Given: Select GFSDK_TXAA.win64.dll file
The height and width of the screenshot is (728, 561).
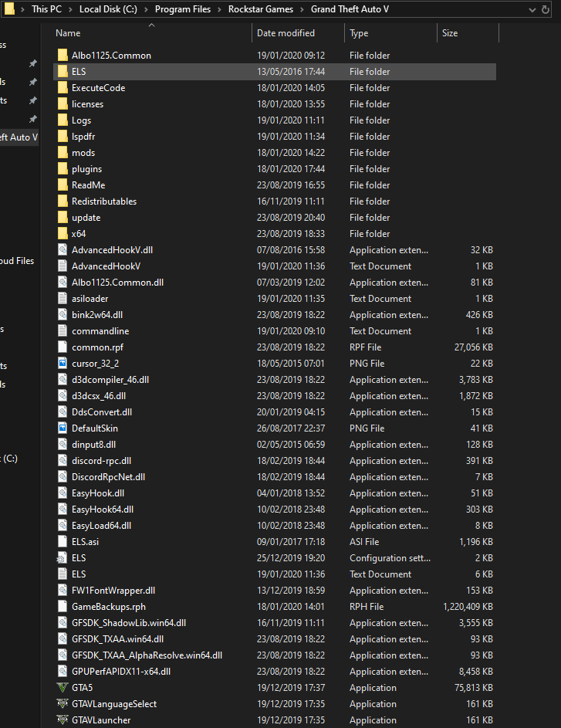Looking at the screenshot, I should 117,639.
